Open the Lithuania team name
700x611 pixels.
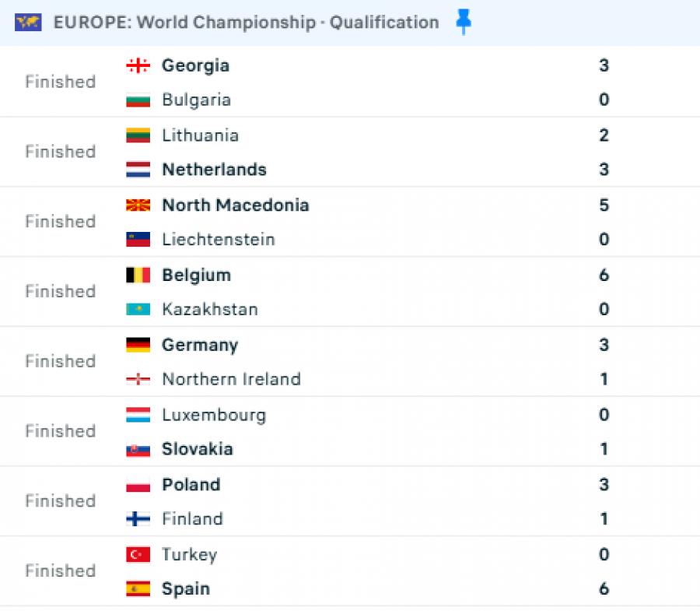pos(200,135)
